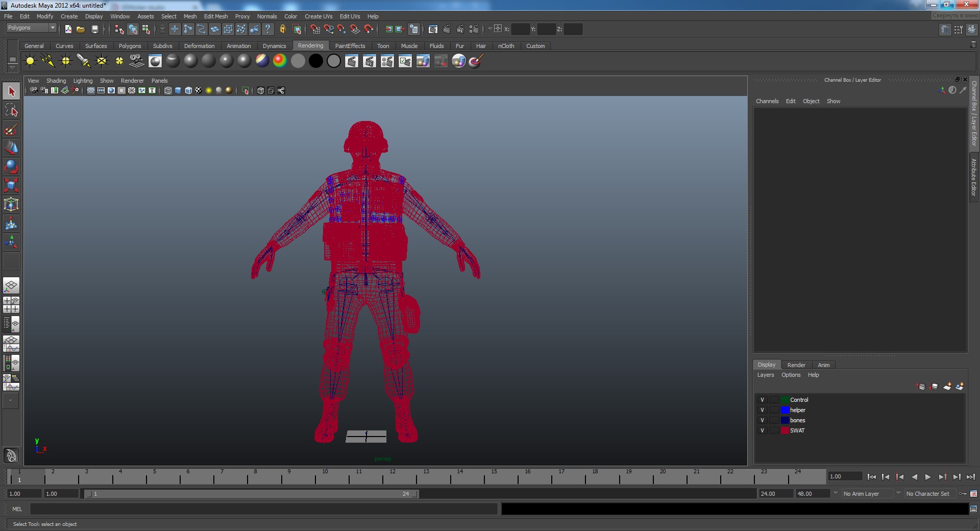The height and width of the screenshot is (531, 980).
Task: Click yellow use all lights sphere icon
Action: (209, 90)
